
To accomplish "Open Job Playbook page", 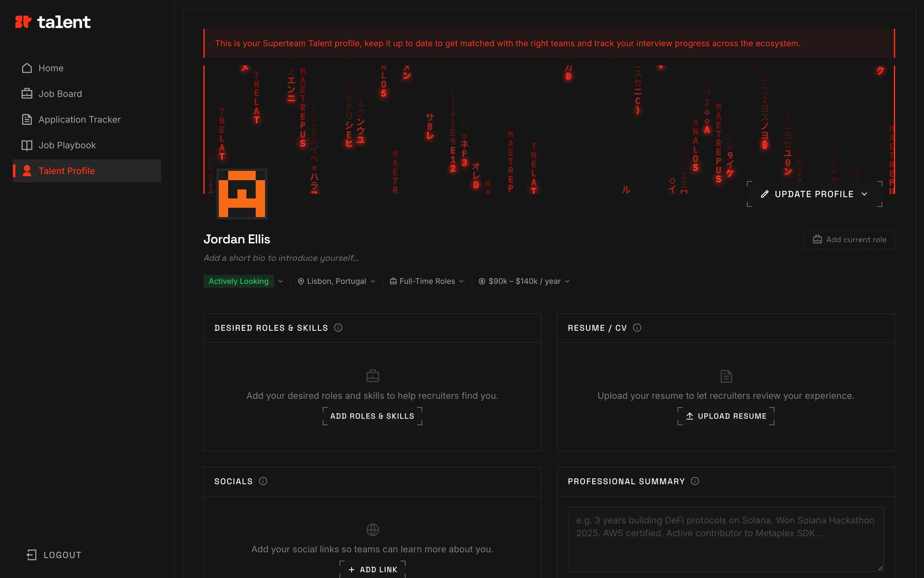I will coord(87,145).
